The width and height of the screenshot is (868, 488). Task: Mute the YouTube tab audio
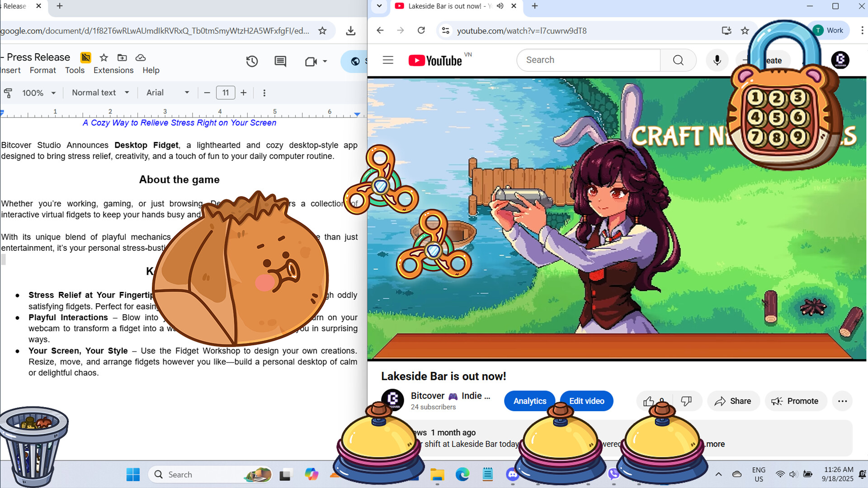coord(500,6)
